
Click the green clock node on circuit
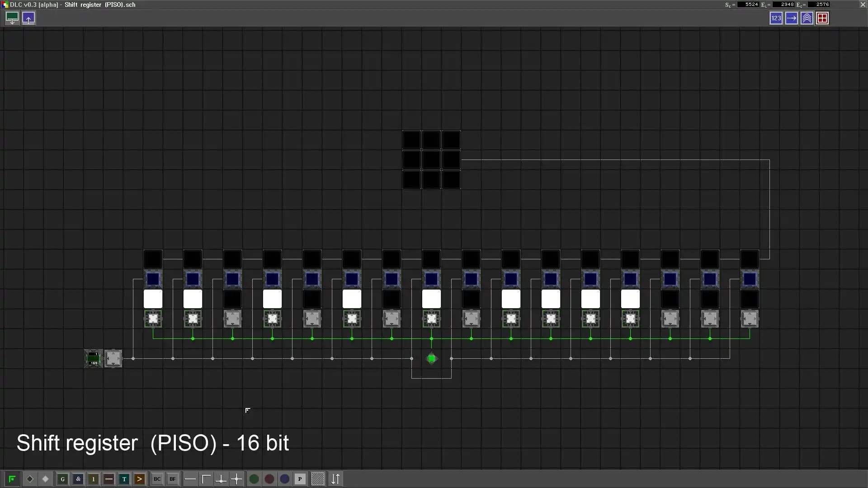(431, 358)
